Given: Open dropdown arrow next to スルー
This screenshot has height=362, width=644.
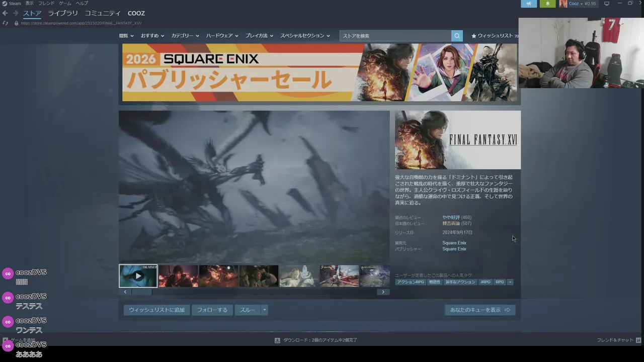Looking at the screenshot, I should click(x=264, y=310).
